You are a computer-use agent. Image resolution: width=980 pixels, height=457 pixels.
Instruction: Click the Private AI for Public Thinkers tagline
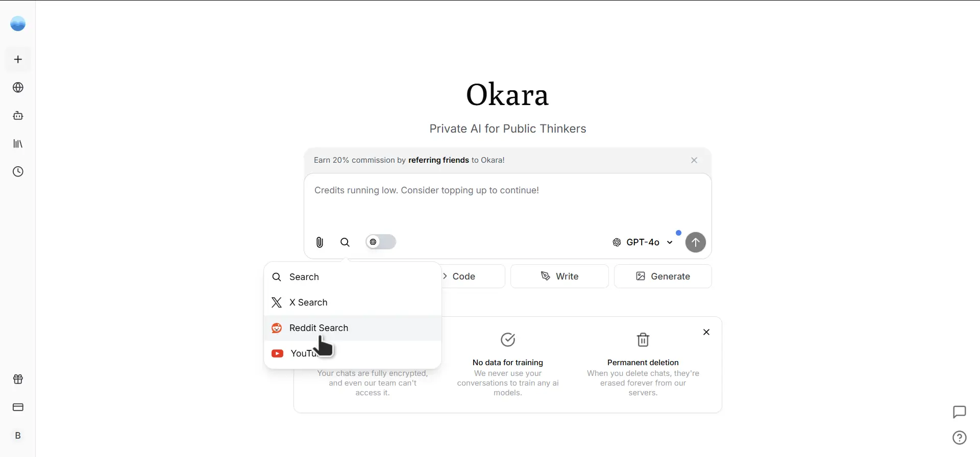(508, 129)
